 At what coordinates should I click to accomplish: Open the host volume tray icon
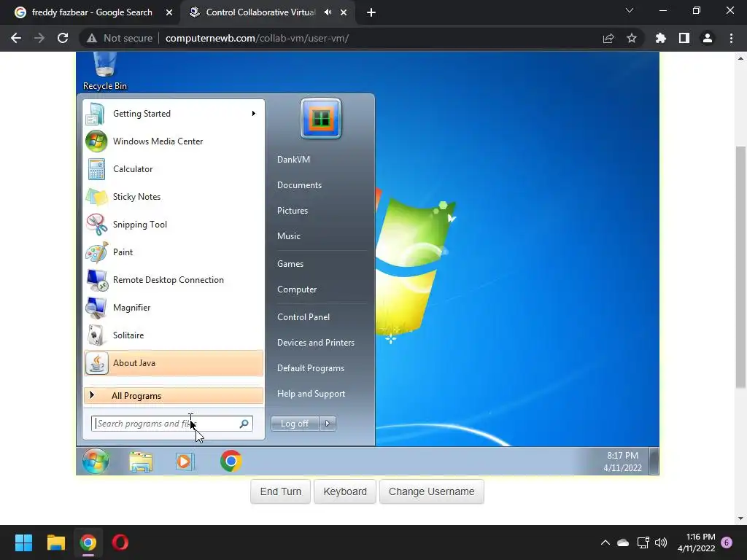[661, 542]
